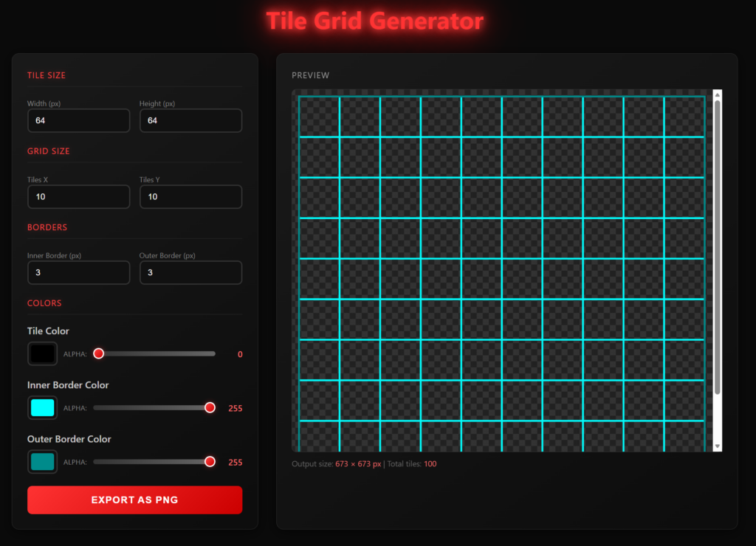Click the Tile Color alpha value readout
Screen dimensions: 756x546
[239, 354]
